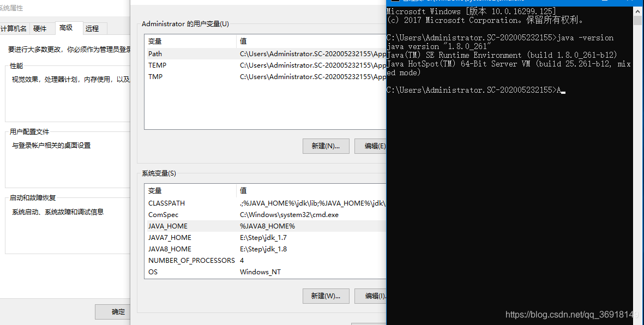Select the NUMBER_OF_PROCESSORS variable row

(266, 261)
